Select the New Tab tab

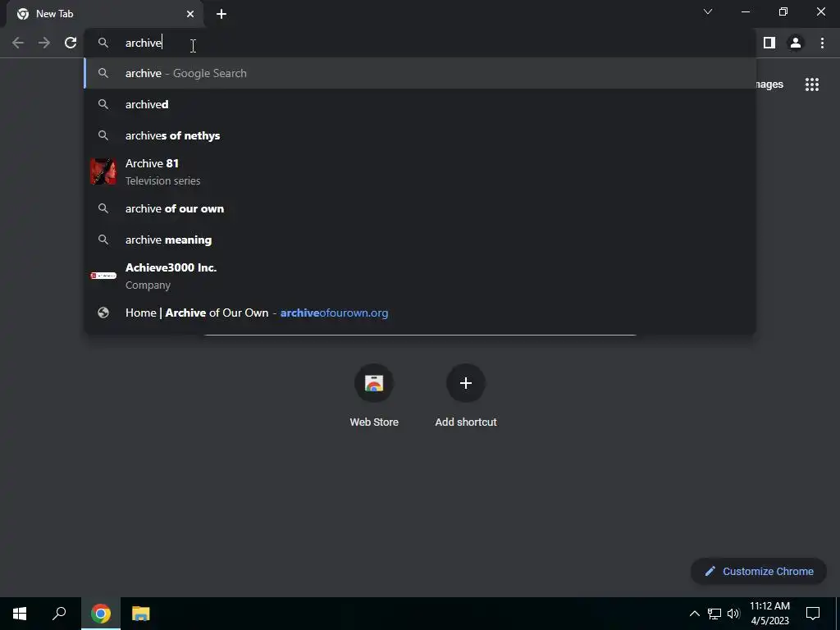click(x=104, y=14)
